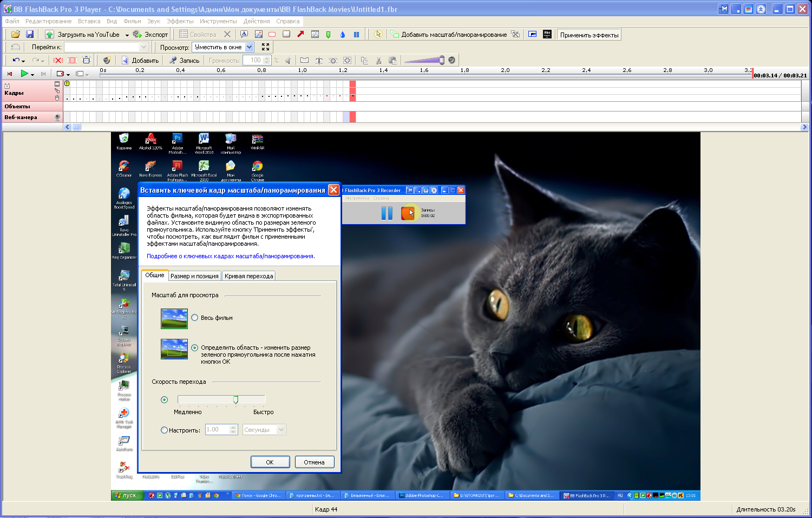The image size is (812, 518).
Task: Click the blue water drop blur icon
Action: pyautogui.click(x=342, y=35)
